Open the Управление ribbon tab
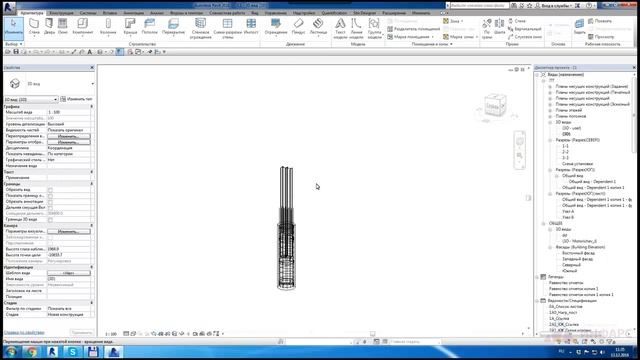The width and height of the screenshot is (640, 360). point(276,13)
